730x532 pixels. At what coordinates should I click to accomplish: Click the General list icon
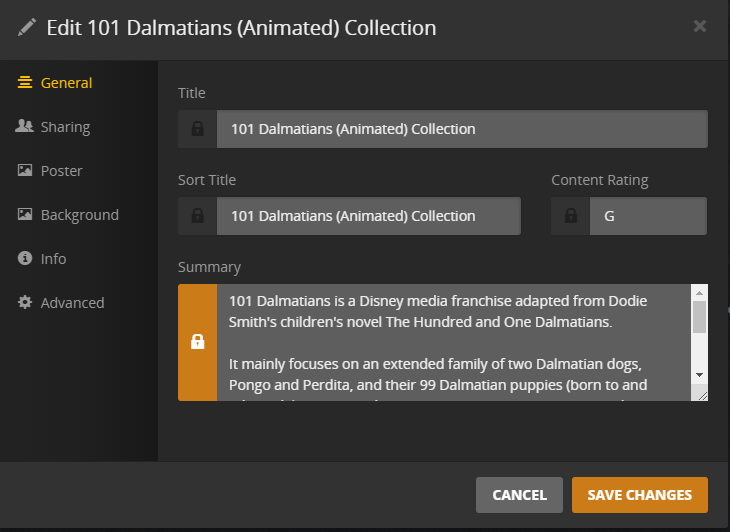point(25,82)
